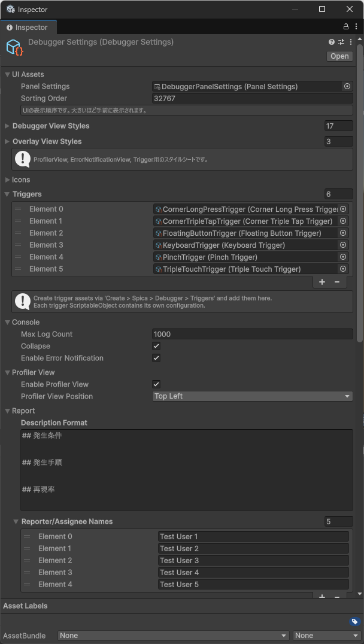Screen dimensions: 364x644
Task: Click the Max Log Count field
Action: point(252,334)
